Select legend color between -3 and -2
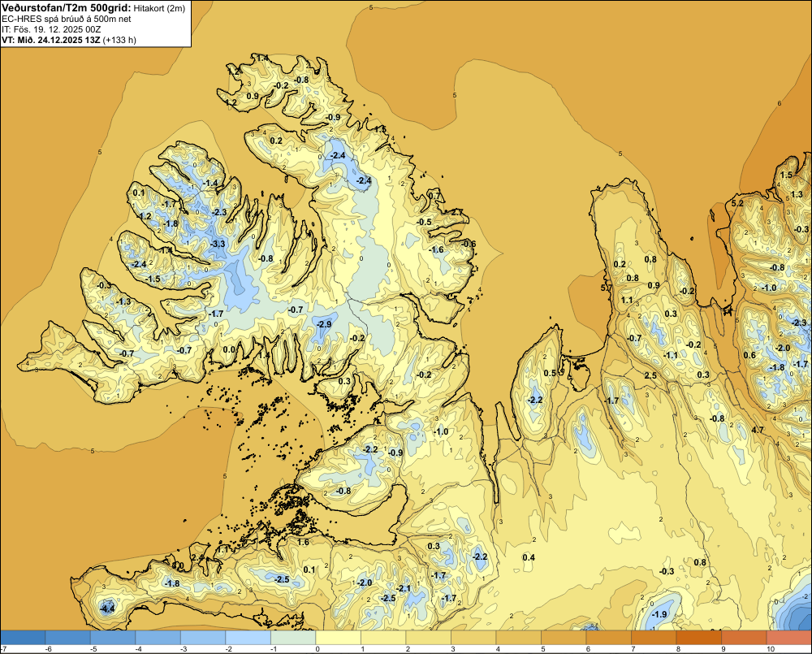Viewport: 812px width, 654px height. (203, 638)
